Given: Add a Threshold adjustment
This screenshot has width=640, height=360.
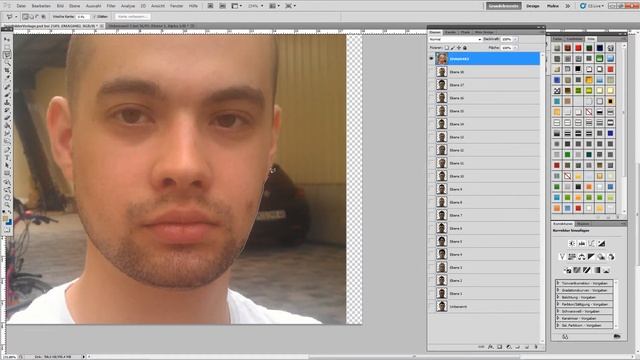Looking at the screenshot, I should pos(587,270).
